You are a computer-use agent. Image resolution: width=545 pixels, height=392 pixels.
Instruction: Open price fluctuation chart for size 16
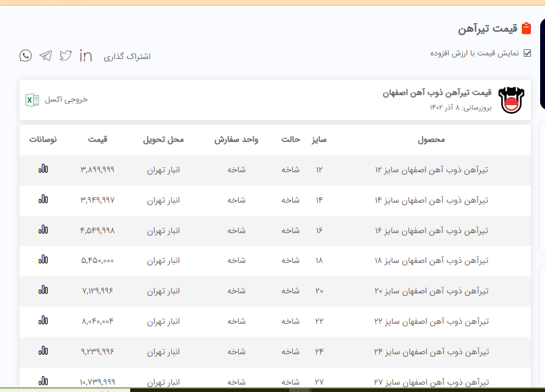click(43, 230)
